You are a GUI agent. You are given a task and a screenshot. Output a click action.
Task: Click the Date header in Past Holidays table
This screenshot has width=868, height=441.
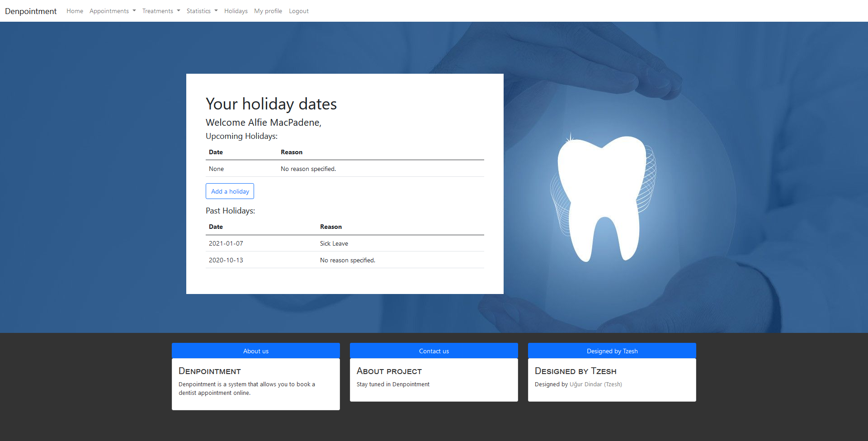click(x=216, y=227)
